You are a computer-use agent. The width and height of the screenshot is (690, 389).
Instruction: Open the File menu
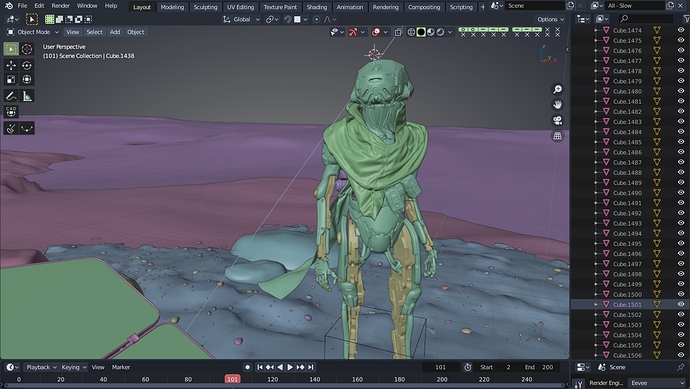coord(22,6)
